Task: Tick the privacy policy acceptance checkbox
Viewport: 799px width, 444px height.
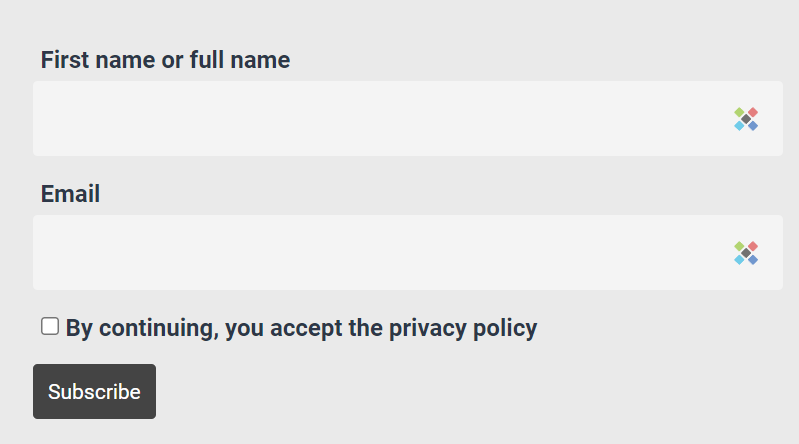Action: coord(50,326)
